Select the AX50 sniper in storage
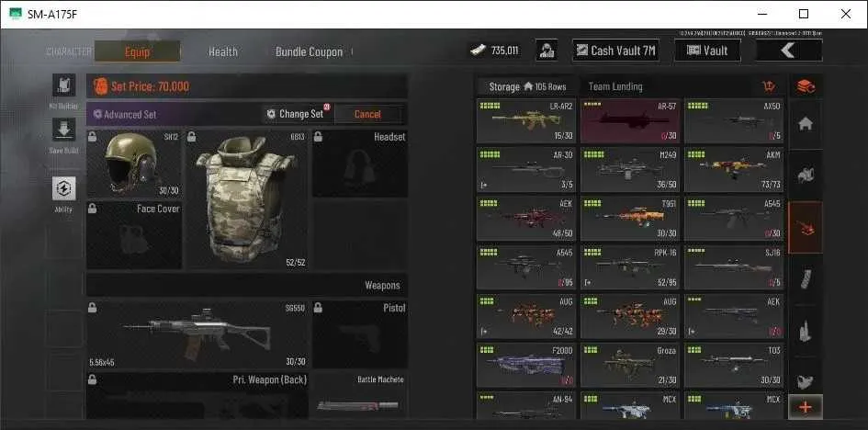 click(734, 121)
